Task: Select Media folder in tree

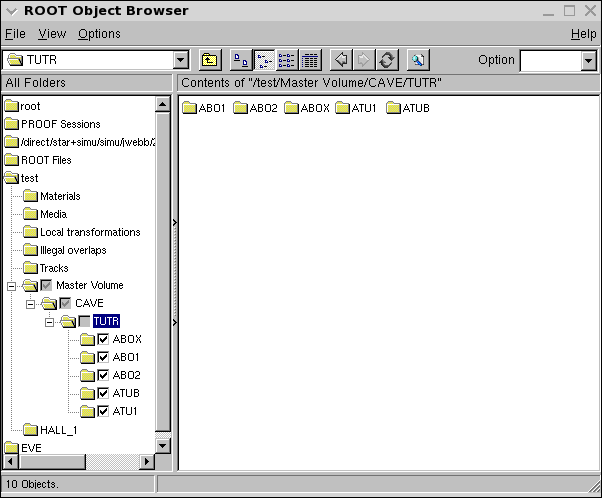Action: tap(45, 214)
